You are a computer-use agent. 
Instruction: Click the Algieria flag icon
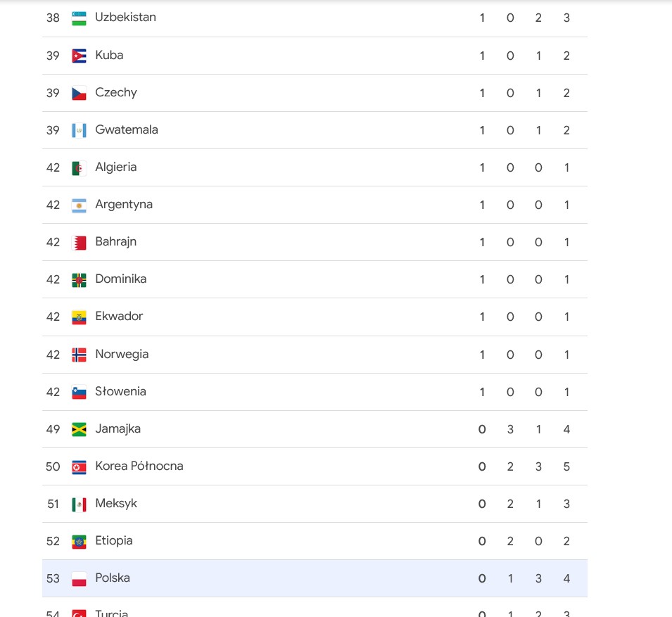(x=79, y=167)
